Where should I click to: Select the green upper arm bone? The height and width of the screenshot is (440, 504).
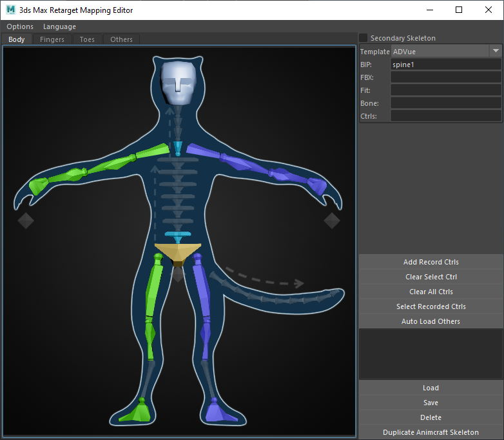(x=111, y=164)
